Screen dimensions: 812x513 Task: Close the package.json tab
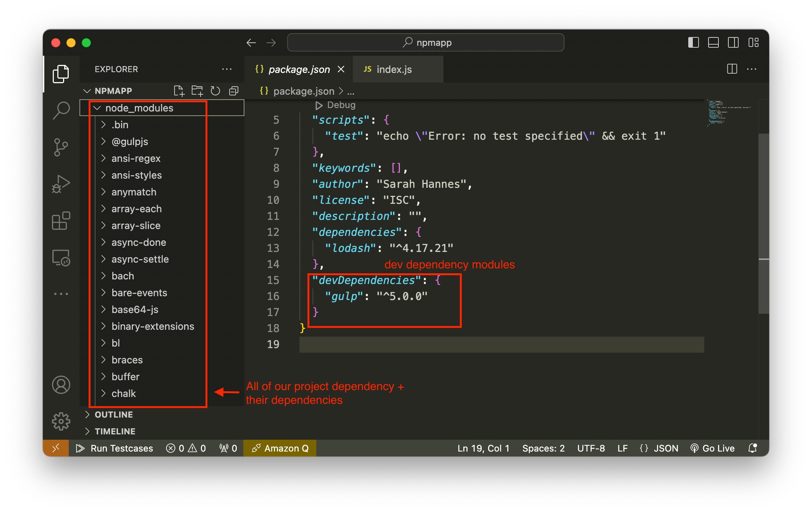(341, 69)
